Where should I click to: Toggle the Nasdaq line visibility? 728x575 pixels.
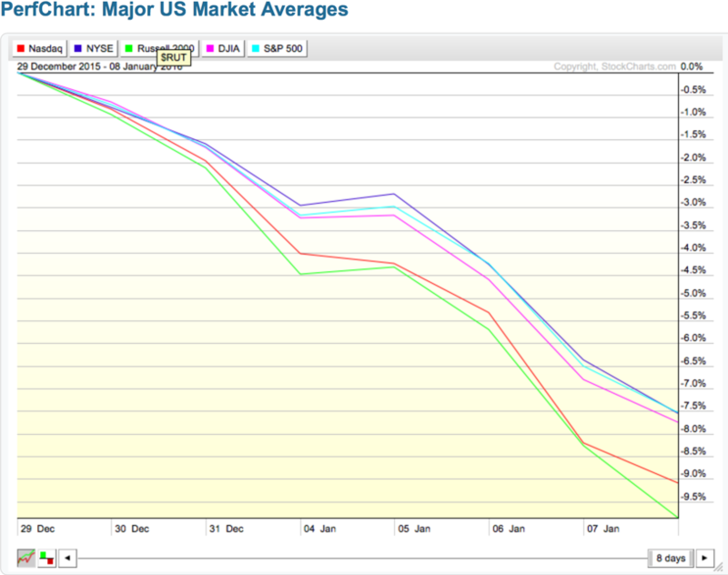(x=40, y=46)
